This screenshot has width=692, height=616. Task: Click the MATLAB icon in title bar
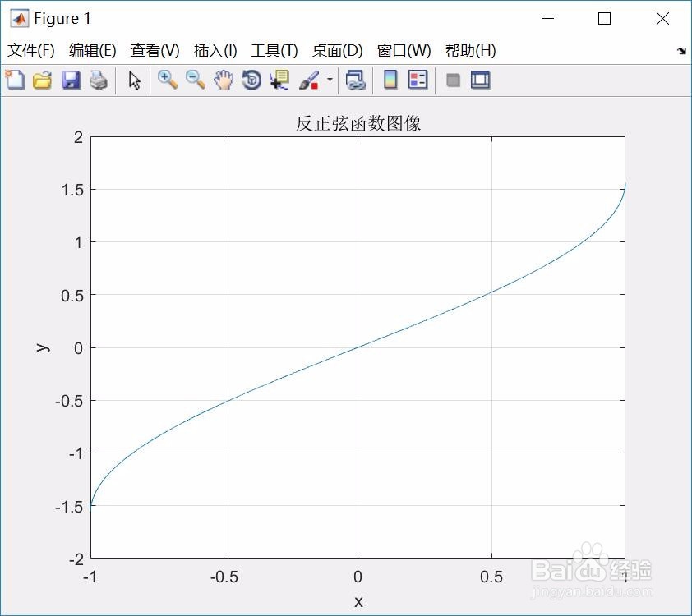(x=19, y=19)
